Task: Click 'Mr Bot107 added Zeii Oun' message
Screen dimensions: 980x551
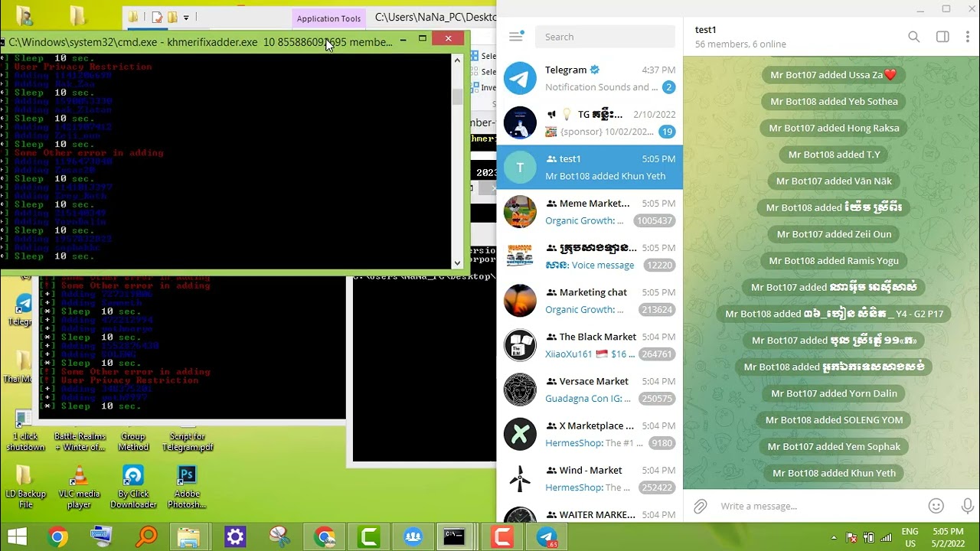Action: [x=834, y=234]
